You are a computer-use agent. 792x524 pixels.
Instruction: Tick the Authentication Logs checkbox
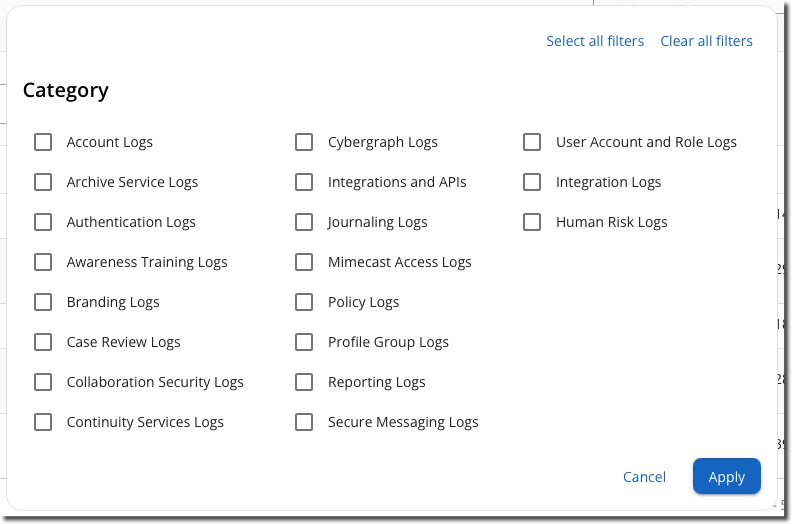click(43, 222)
